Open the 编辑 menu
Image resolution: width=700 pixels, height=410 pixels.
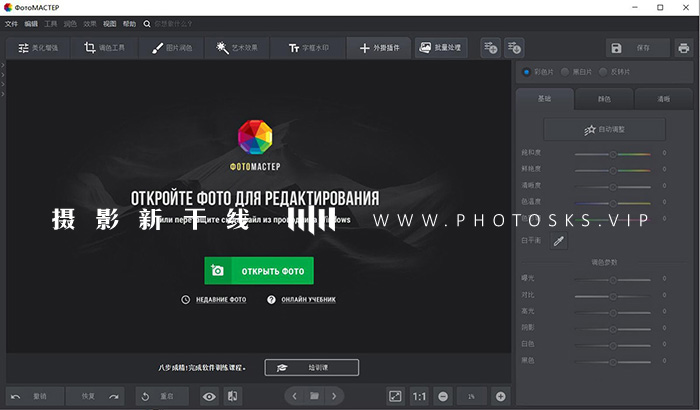(x=31, y=24)
